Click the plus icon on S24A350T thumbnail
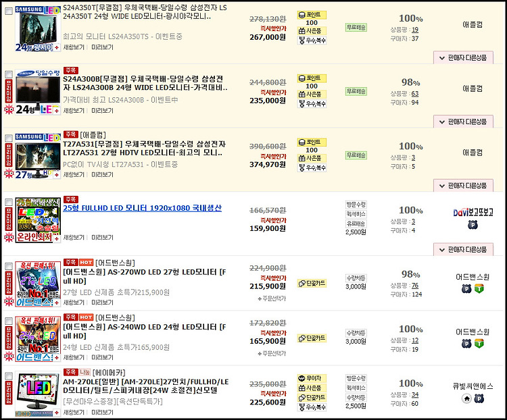Image resolution: width=507 pixels, height=420 pixels. tap(57, 47)
